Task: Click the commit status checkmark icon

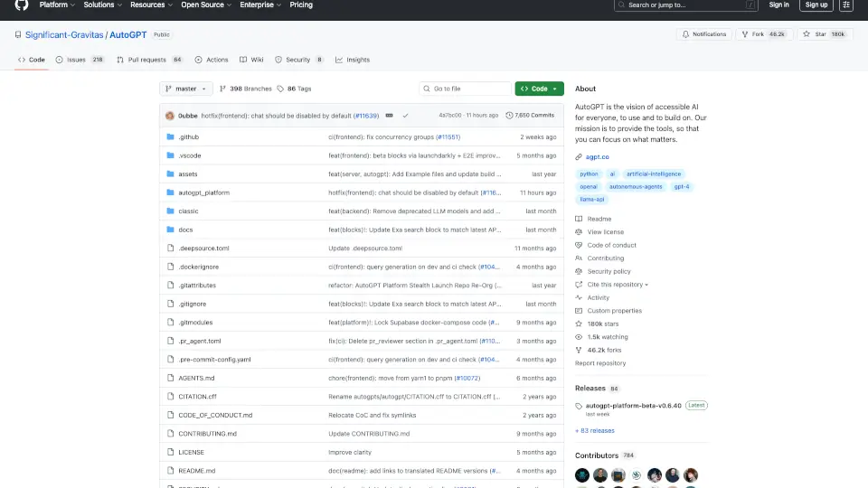Action: 405,116
